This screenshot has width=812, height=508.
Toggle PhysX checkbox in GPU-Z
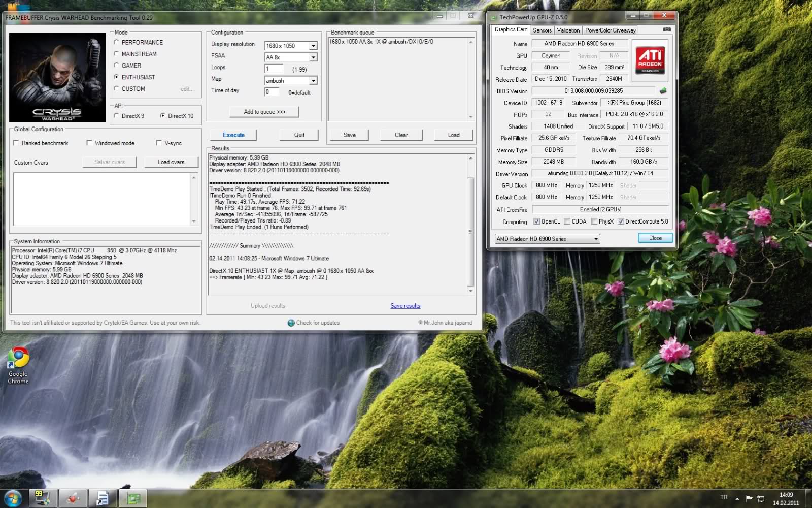click(x=594, y=221)
